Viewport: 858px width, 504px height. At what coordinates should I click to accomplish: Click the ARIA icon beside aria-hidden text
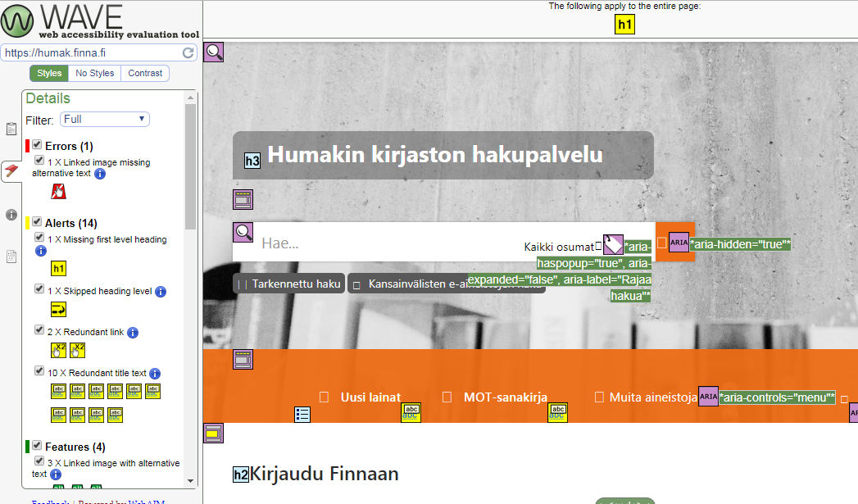point(679,242)
